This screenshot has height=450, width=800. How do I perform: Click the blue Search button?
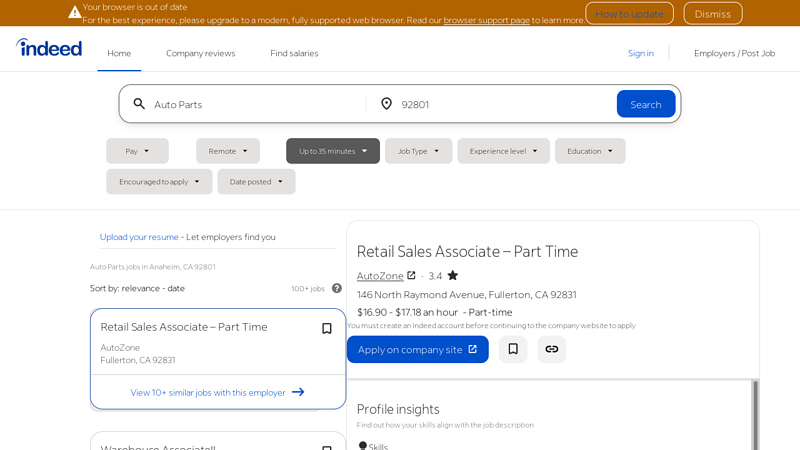[x=645, y=104]
